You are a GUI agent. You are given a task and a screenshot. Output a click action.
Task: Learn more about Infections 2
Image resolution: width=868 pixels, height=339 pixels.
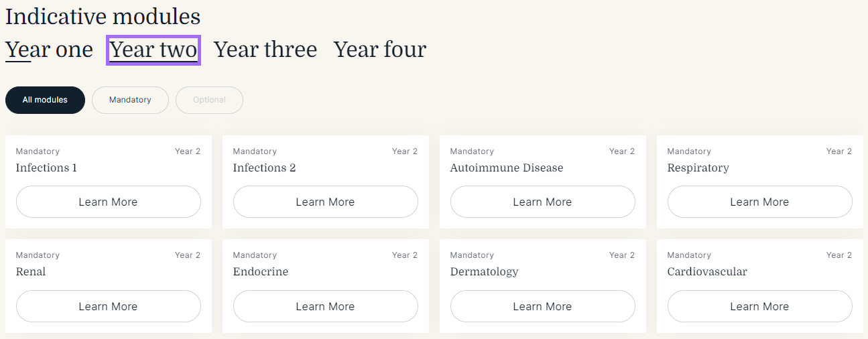(326, 202)
